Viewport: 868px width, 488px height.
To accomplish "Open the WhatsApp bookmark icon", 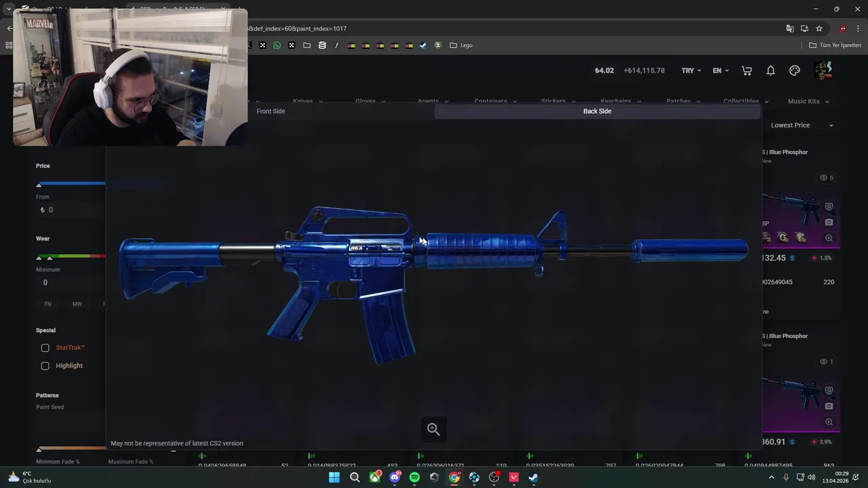I will pyautogui.click(x=277, y=45).
